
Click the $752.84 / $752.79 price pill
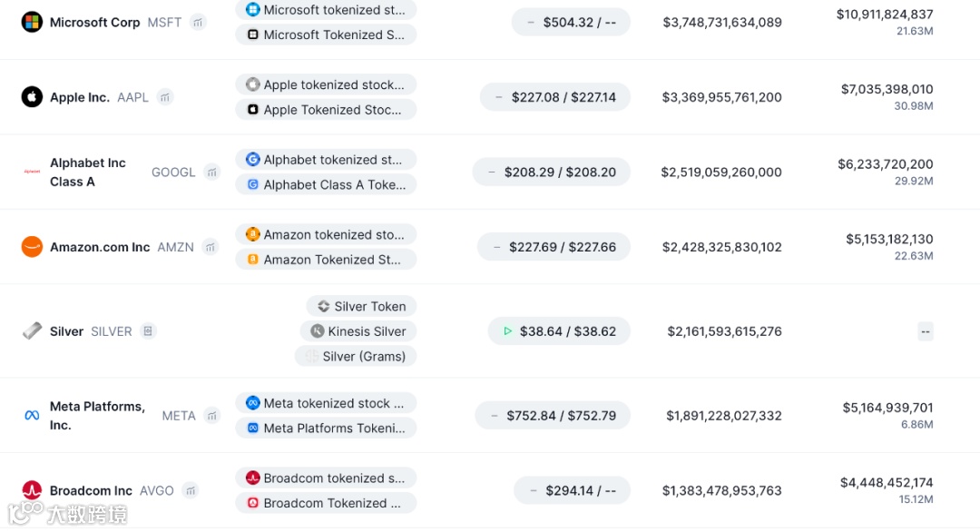pos(552,416)
